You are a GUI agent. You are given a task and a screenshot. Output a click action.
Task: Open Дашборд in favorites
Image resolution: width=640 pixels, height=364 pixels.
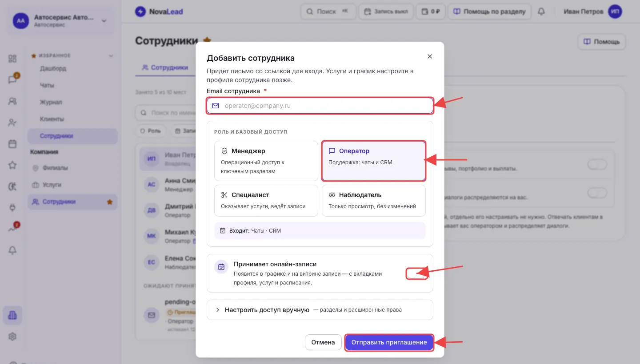[x=72, y=68]
